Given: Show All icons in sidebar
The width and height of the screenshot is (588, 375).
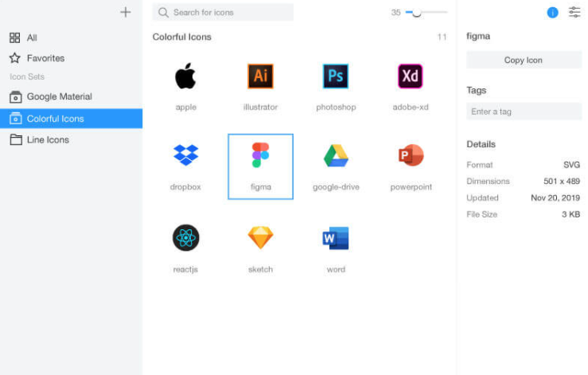Looking at the screenshot, I should tap(72, 37).
